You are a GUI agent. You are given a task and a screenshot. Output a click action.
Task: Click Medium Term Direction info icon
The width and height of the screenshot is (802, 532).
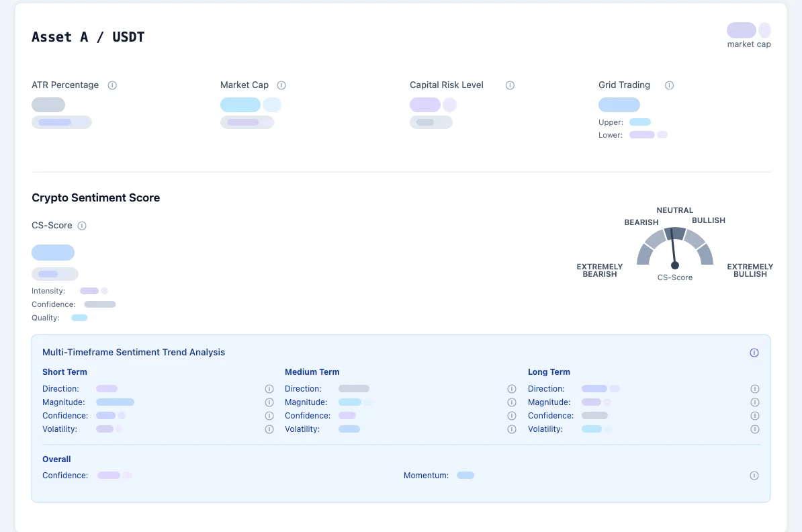[511, 389]
